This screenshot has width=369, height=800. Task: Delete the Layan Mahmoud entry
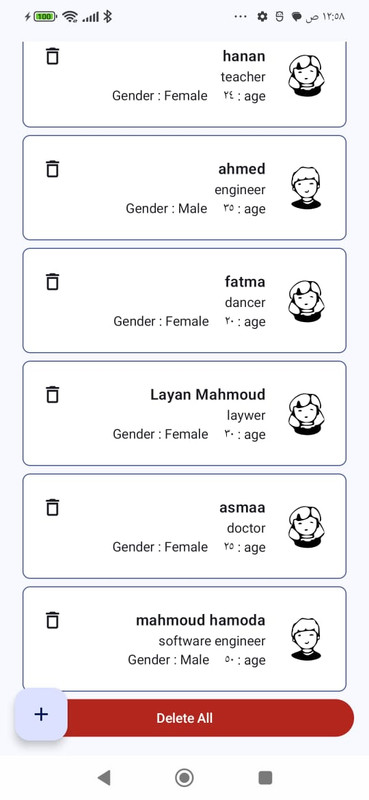coord(53,394)
